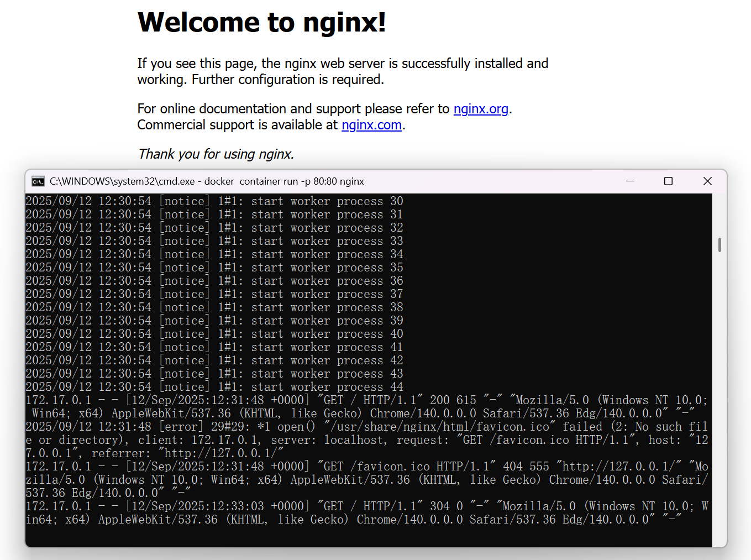Screen dimensions: 751x560
Task: Click the 'start worker process 41' log line
Action: [214, 347]
